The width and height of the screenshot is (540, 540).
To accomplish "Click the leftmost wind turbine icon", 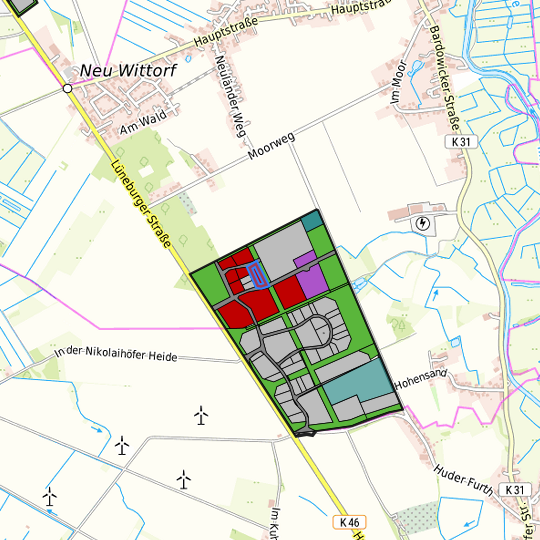I will tap(50, 496).
